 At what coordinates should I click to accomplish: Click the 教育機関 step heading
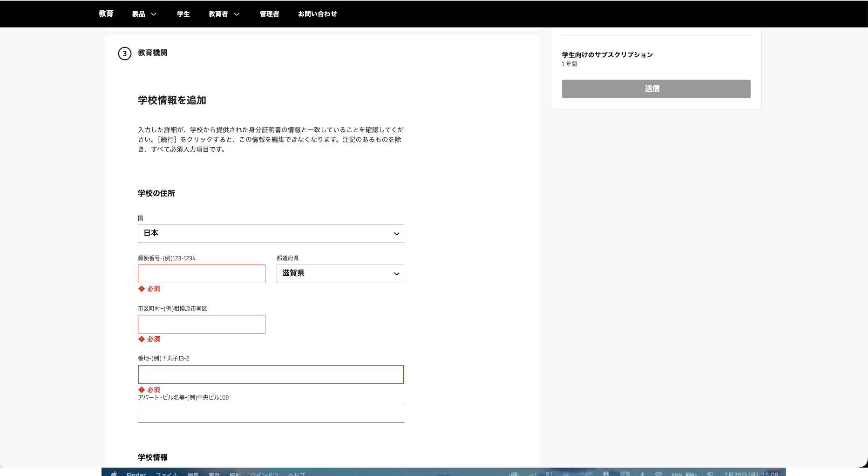click(153, 53)
